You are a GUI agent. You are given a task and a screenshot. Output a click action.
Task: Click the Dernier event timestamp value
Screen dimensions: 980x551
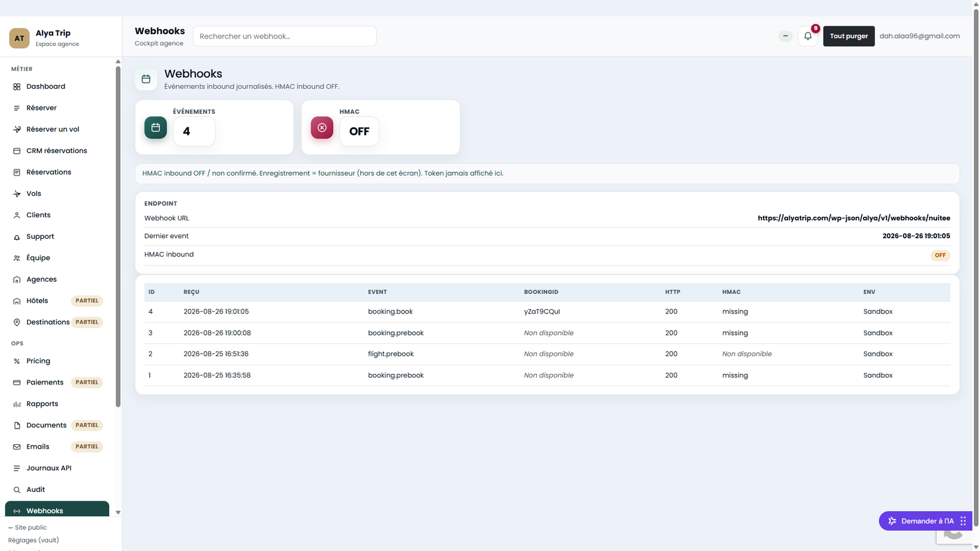click(916, 236)
